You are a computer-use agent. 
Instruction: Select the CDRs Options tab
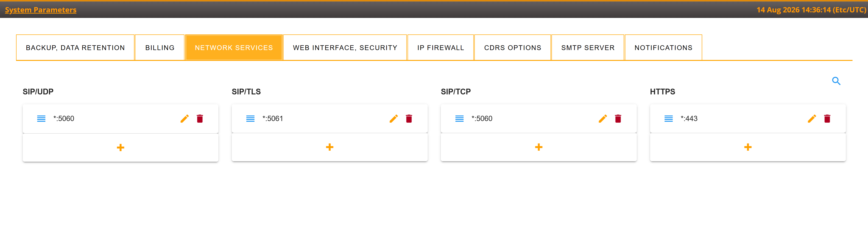click(x=513, y=48)
